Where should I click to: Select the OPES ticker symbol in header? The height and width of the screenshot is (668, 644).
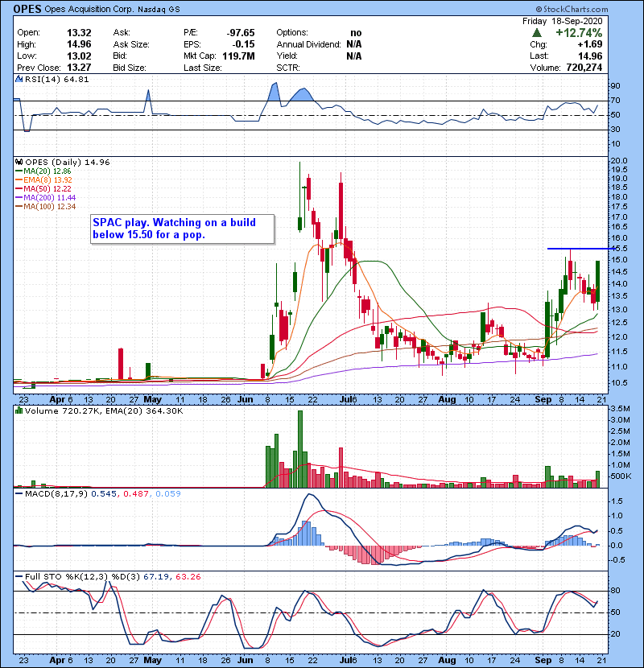[27, 9]
